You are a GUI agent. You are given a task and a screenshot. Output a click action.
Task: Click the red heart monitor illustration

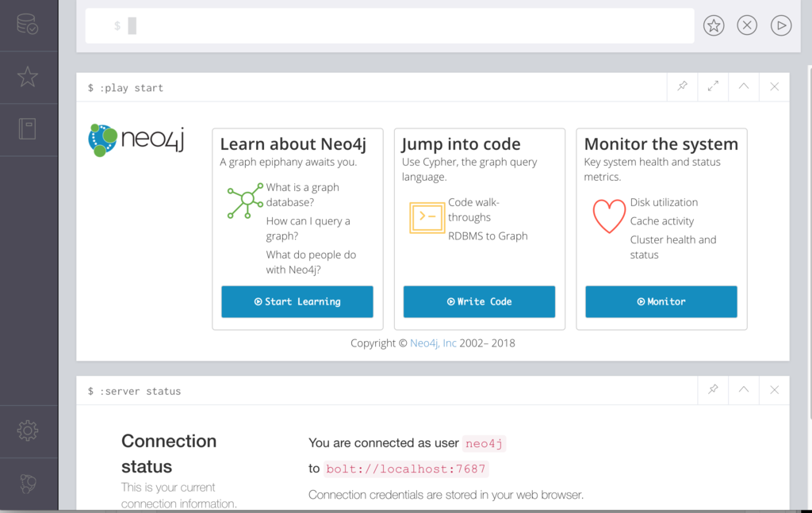pos(609,216)
